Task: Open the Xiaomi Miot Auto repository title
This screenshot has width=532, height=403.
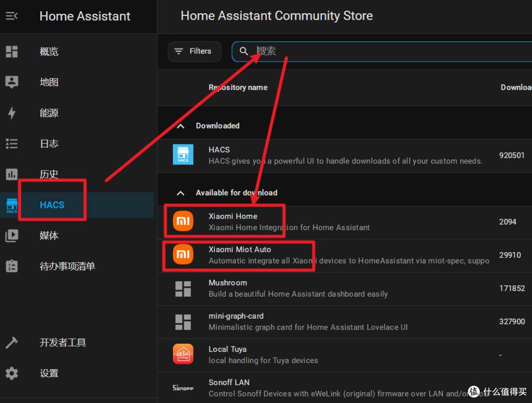Action: click(x=240, y=249)
